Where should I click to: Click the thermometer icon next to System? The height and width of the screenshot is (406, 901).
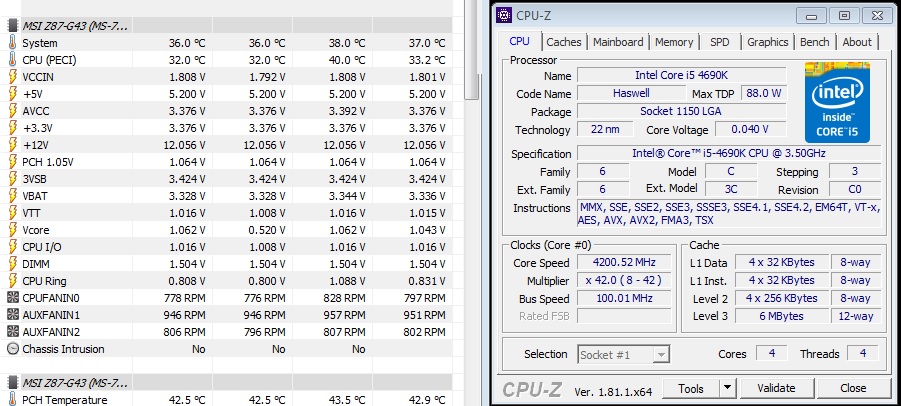13,42
